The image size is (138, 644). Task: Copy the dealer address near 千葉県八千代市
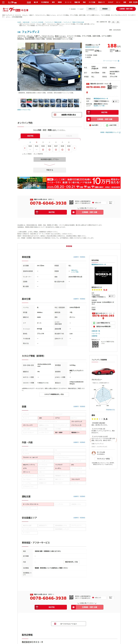pos(115,101)
